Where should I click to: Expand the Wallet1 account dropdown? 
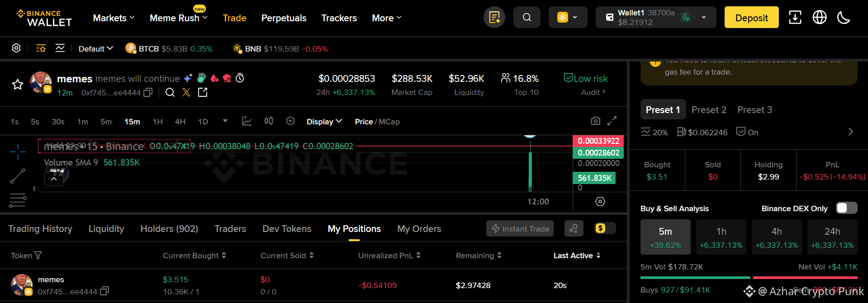[704, 18]
